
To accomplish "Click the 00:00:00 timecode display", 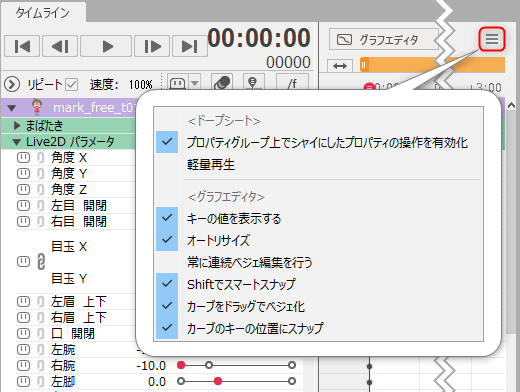I will 259,38.
